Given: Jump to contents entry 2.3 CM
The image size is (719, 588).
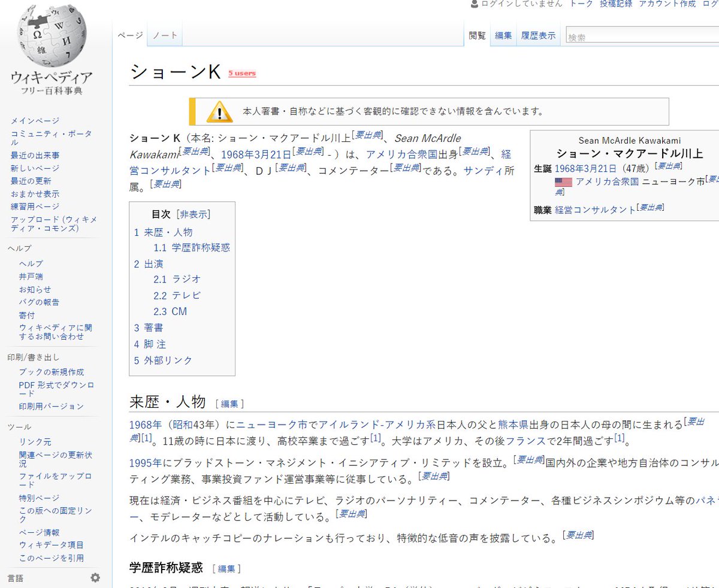Looking at the screenshot, I should pyautogui.click(x=170, y=311).
